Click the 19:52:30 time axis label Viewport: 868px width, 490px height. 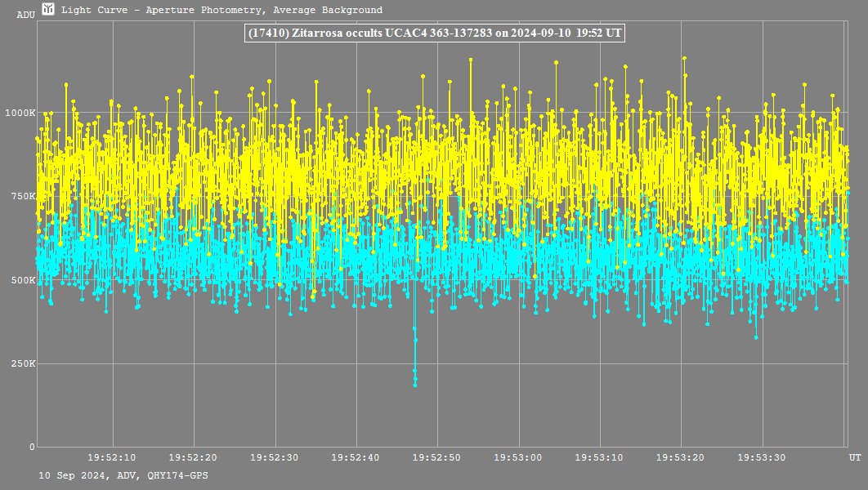pos(275,457)
